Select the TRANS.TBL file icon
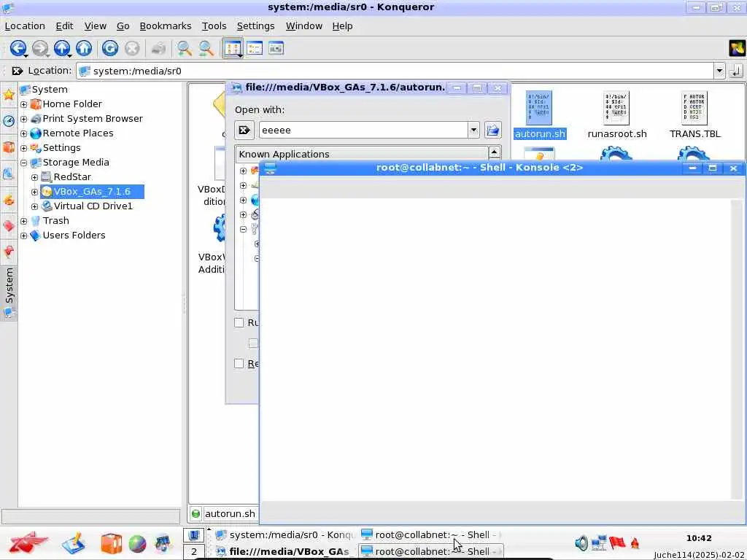The image size is (747, 560). pyautogui.click(x=694, y=108)
